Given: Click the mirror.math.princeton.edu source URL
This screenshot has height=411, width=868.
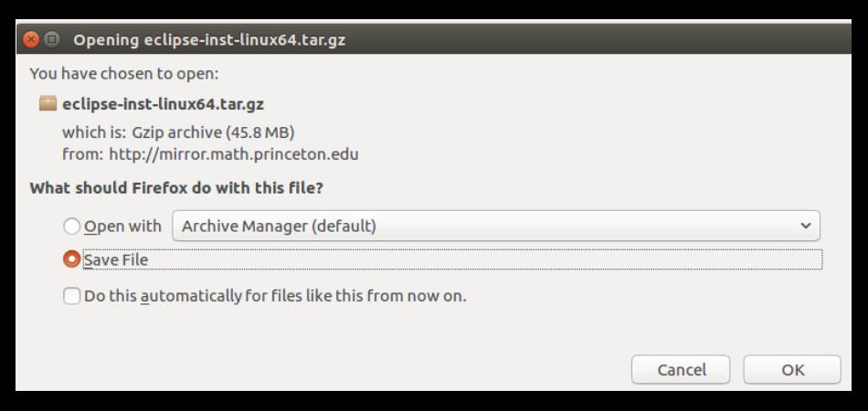Looking at the screenshot, I should tap(234, 153).
